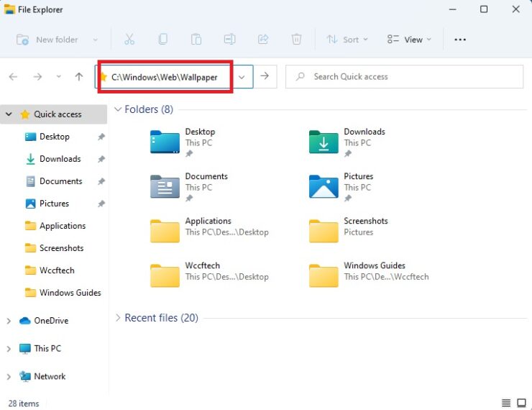The image size is (532, 410).
Task: Open the View dropdown
Action: pyautogui.click(x=409, y=40)
